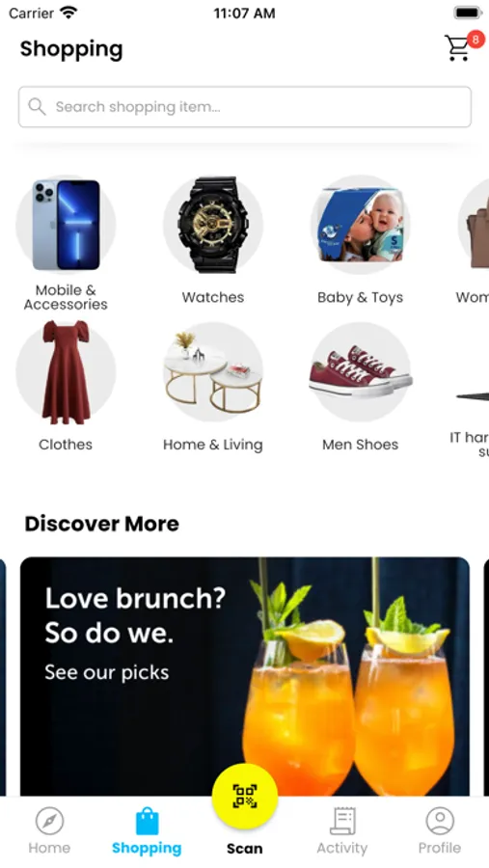Open Home & Living category
The height and width of the screenshot is (868, 489).
coord(212,387)
